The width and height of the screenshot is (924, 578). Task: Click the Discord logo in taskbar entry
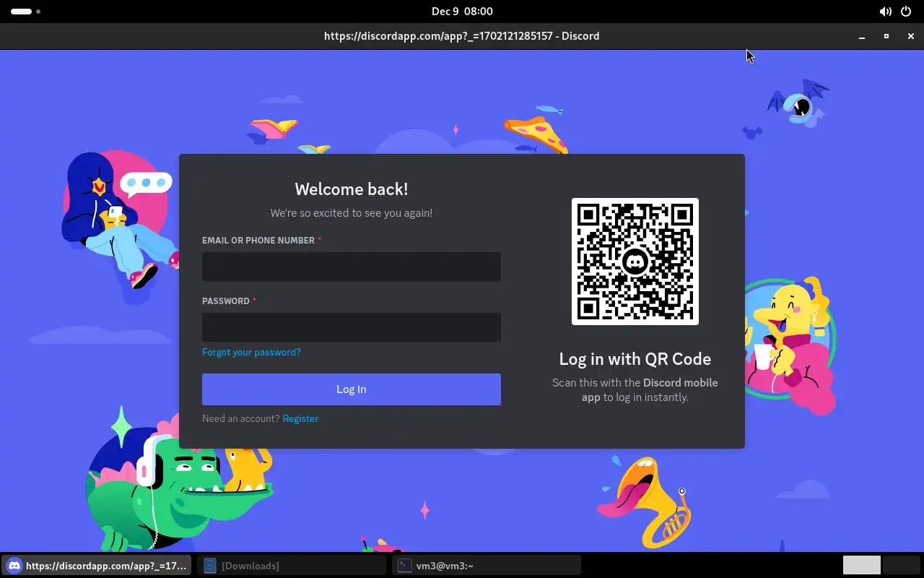14,566
